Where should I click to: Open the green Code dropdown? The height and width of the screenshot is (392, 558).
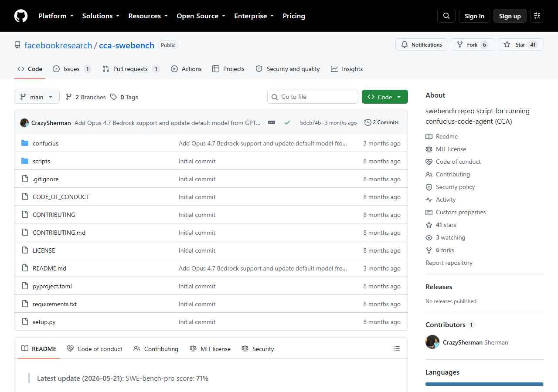385,97
